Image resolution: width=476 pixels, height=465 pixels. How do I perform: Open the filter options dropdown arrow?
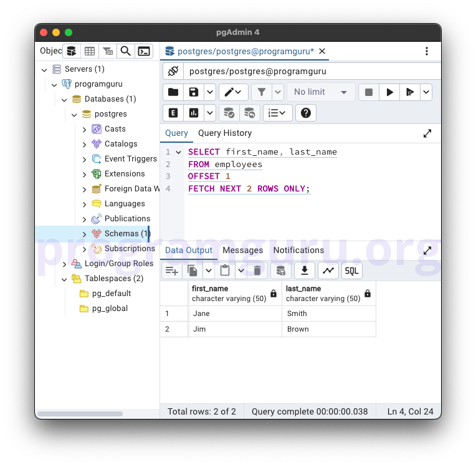pyautogui.click(x=278, y=92)
